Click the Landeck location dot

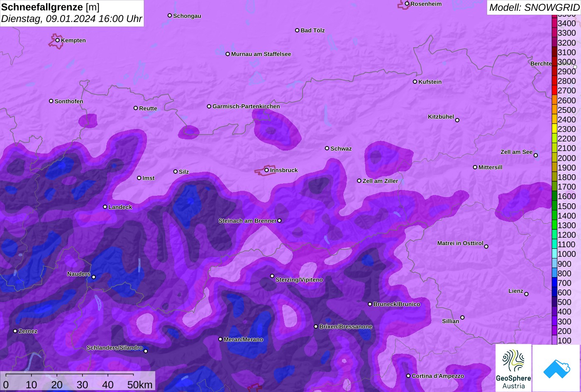click(x=105, y=207)
